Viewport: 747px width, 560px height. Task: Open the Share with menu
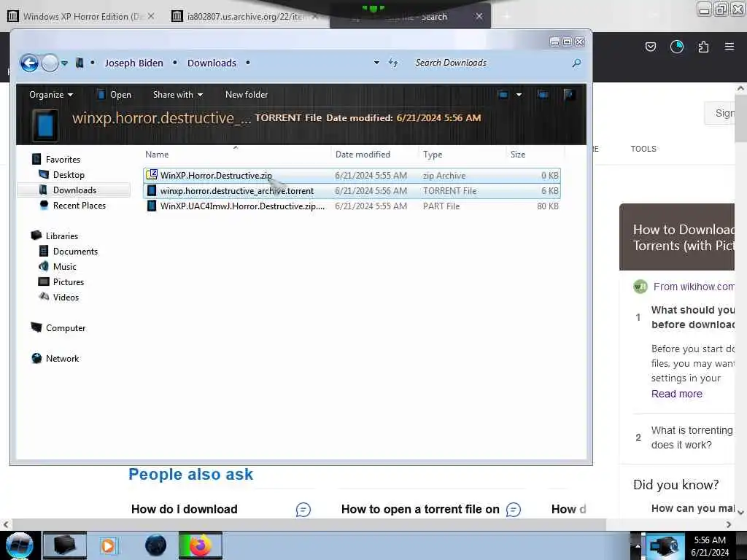tap(178, 95)
